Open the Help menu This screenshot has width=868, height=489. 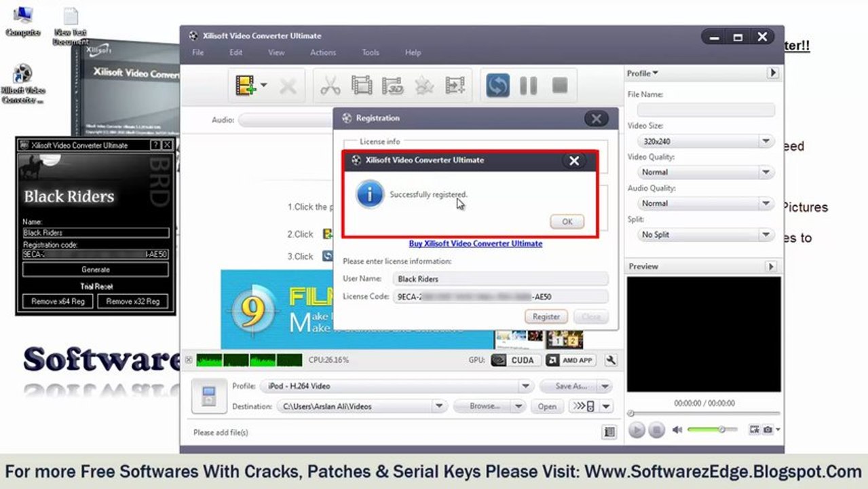tap(413, 52)
